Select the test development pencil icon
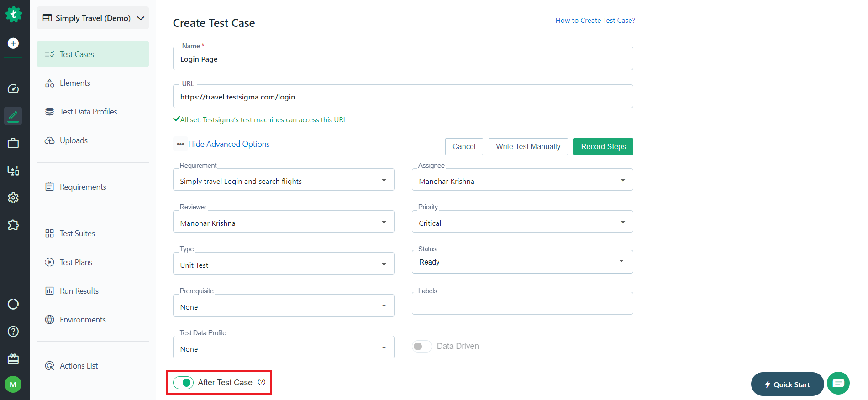 13,116
